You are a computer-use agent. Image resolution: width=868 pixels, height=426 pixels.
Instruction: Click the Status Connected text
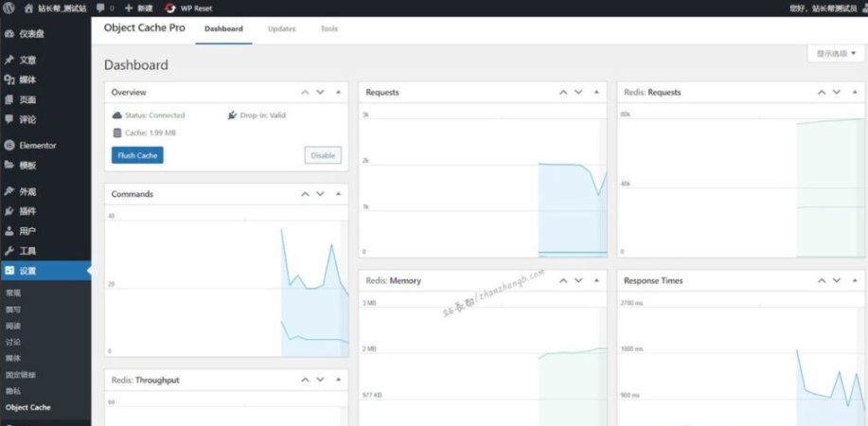[155, 115]
